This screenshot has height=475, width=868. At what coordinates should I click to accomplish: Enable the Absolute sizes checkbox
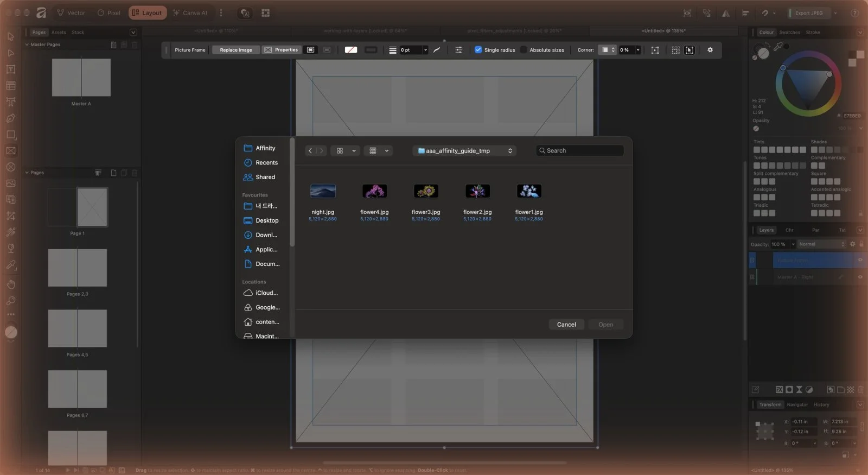point(523,50)
